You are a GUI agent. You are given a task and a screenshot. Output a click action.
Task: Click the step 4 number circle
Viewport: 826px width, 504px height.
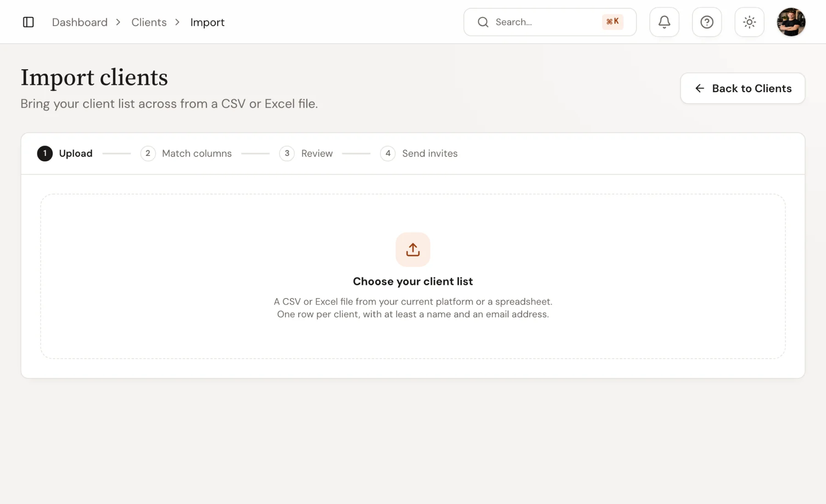pos(388,153)
